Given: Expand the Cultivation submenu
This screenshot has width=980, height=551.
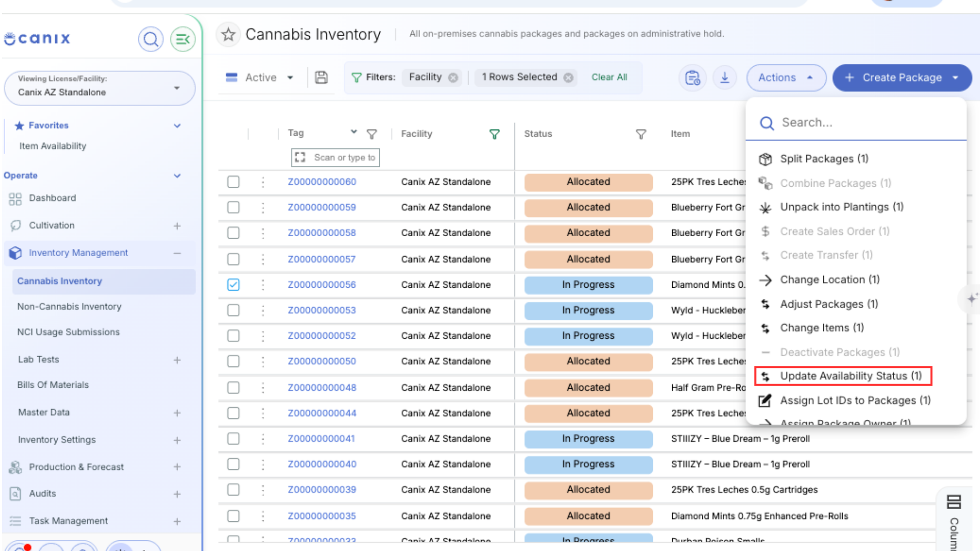Looking at the screenshot, I should pos(177,226).
